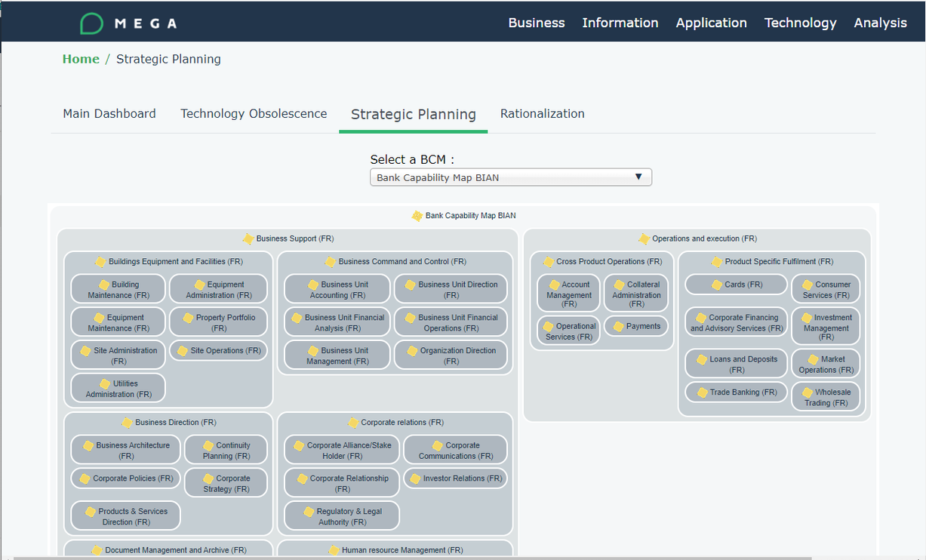Image resolution: width=926 pixels, height=560 pixels.
Task: Click the MEGA logo icon
Action: coord(91,23)
